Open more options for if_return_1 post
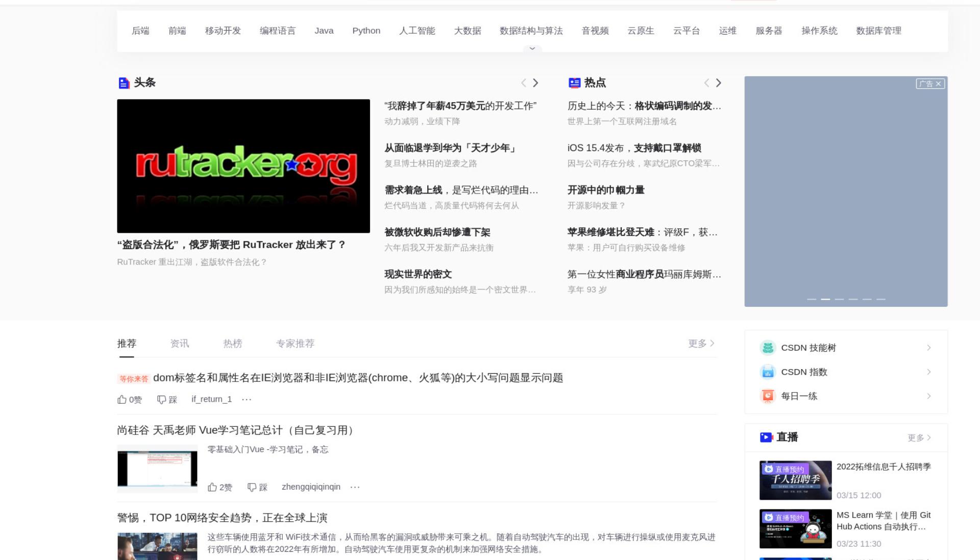 247,399
